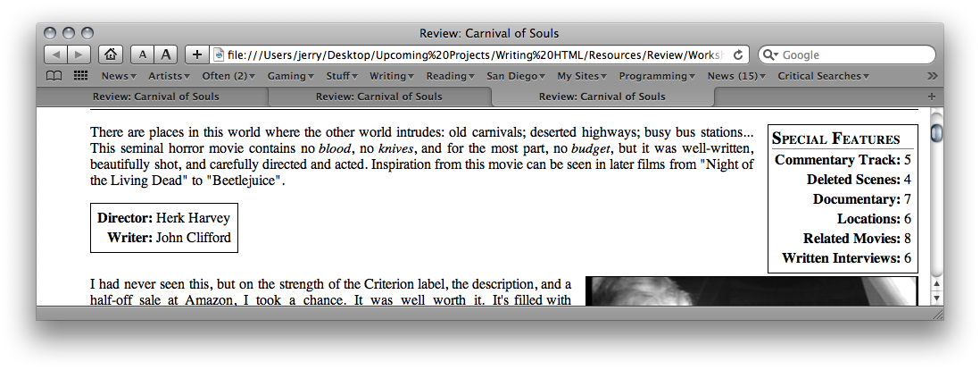Show all bookmarks with open book icon

click(x=54, y=76)
